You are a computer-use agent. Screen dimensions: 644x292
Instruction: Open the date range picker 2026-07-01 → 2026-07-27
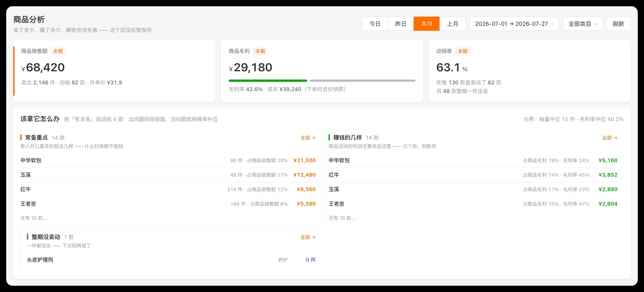tap(514, 24)
